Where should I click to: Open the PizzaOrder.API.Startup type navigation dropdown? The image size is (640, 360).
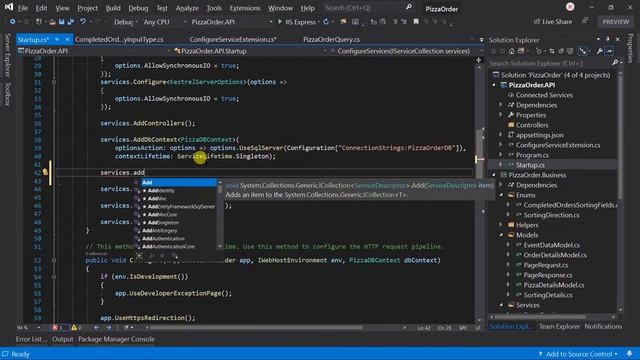(250, 51)
